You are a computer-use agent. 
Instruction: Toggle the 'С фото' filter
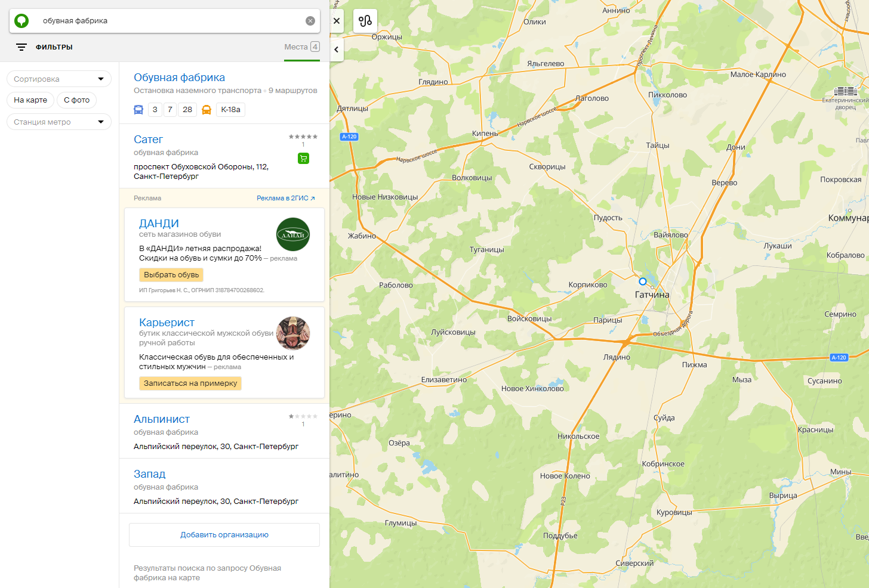[x=77, y=100]
